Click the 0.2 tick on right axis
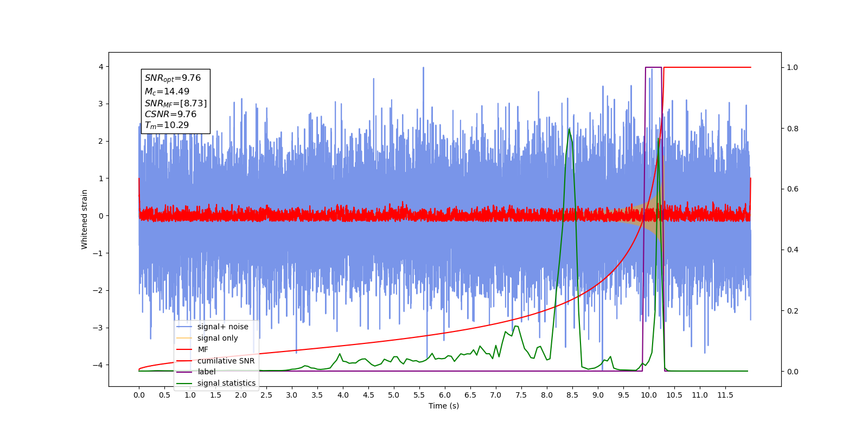The image size is (868, 434). tap(793, 311)
